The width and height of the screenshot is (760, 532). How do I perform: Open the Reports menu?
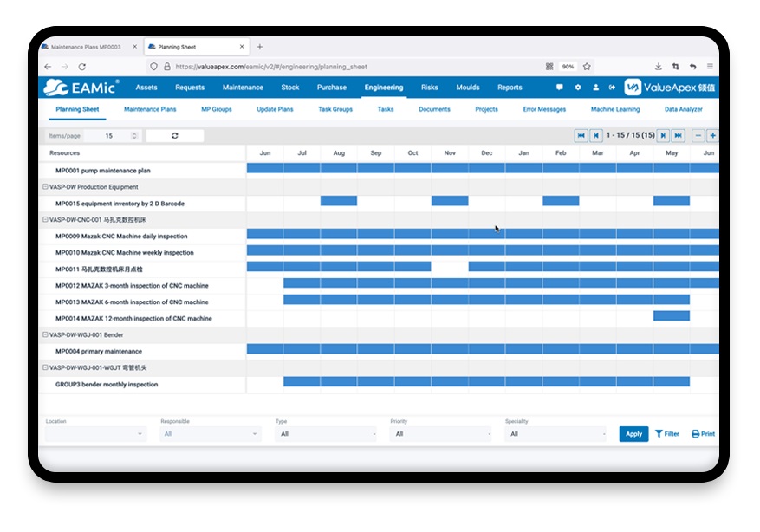tap(510, 88)
